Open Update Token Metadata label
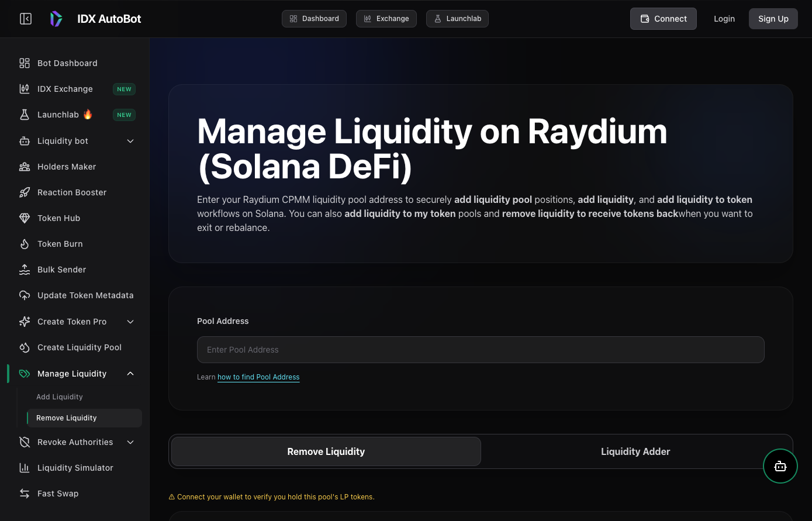The image size is (812, 521). tap(85, 295)
